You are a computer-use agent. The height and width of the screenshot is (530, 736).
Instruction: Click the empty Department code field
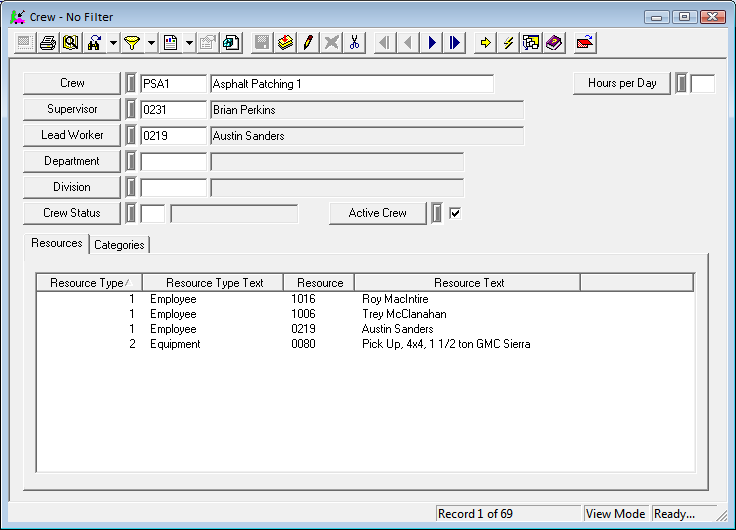(173, 162)
